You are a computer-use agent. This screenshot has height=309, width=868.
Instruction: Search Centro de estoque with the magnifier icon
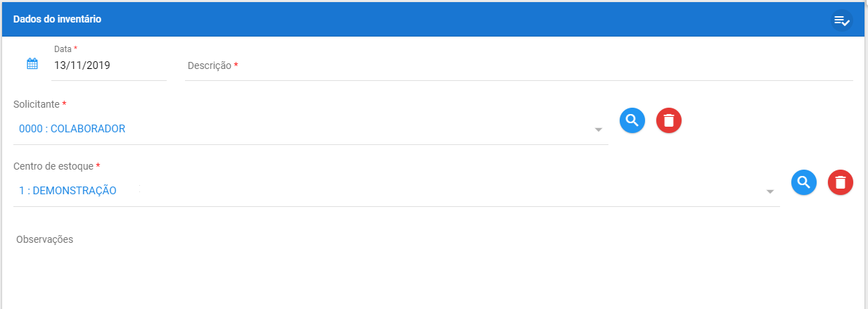804,182
